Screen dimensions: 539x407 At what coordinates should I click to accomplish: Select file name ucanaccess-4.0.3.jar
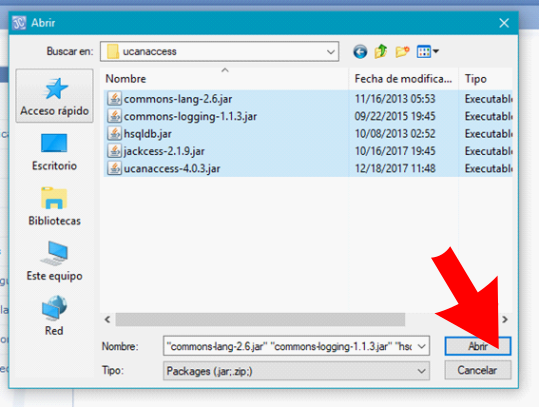point(172,169)
